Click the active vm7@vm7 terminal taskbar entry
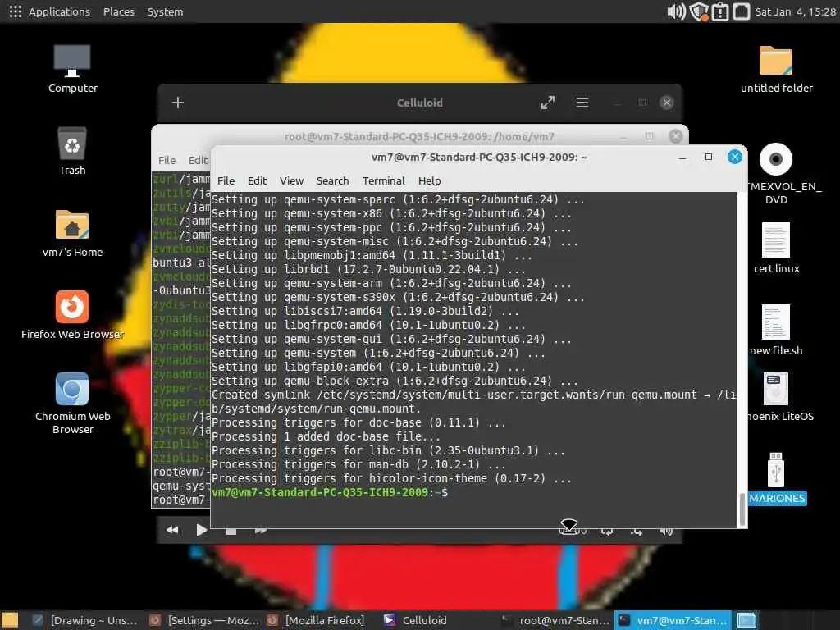This screenshot has width=840, height=630. 673,620
